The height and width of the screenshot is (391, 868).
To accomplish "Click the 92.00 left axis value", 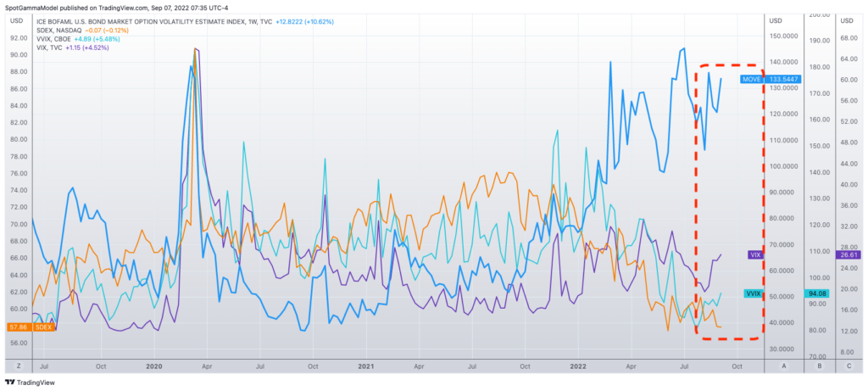I will coord(19,38).
